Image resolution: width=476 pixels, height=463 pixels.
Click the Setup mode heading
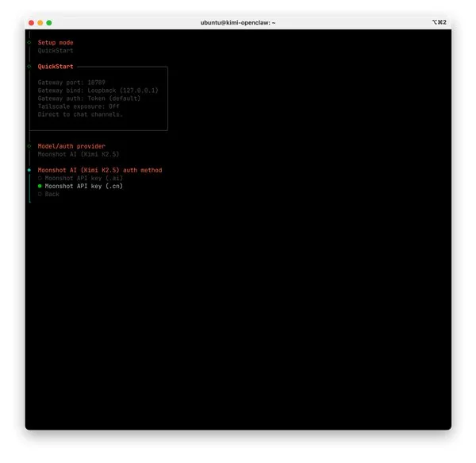[x=56, y=43]
